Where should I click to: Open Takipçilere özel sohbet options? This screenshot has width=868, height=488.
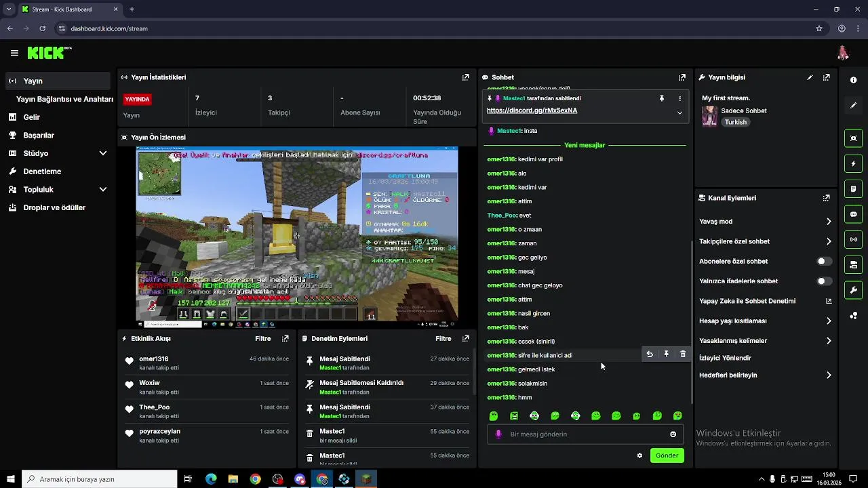[x=765, y=241]
